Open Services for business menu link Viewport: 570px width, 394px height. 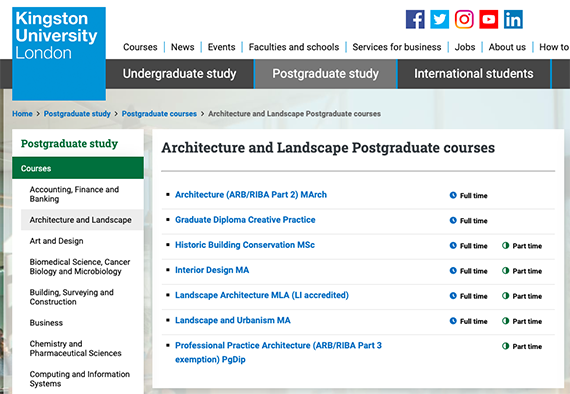pos(397,47)
